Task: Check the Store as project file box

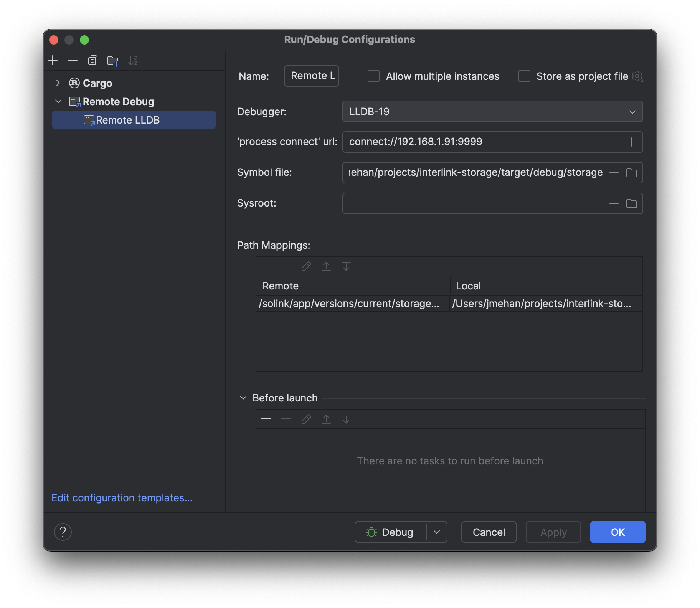Action: point(524,76)
